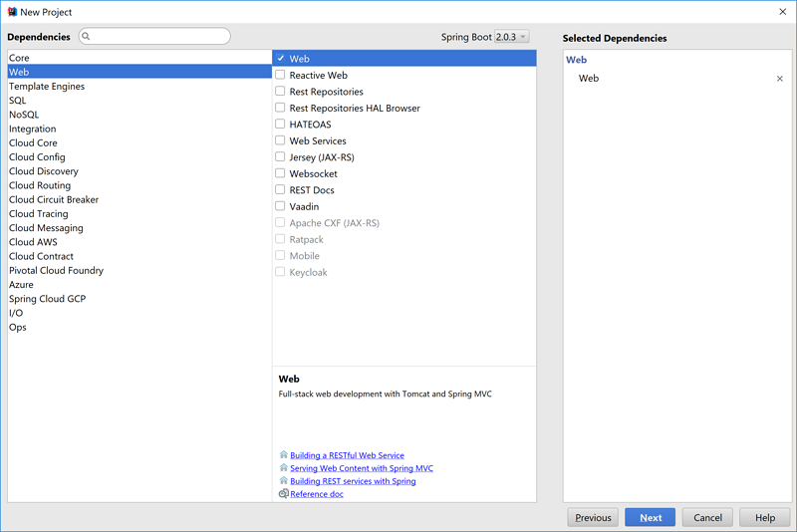Enable the Websocket checkbox
The image size is (797, 532).
[280, 173]
